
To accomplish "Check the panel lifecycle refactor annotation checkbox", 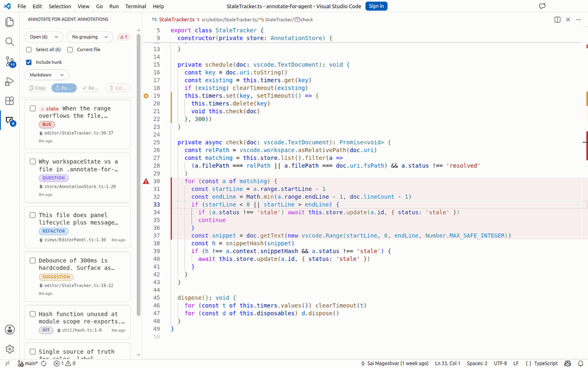I will (33, 215).
